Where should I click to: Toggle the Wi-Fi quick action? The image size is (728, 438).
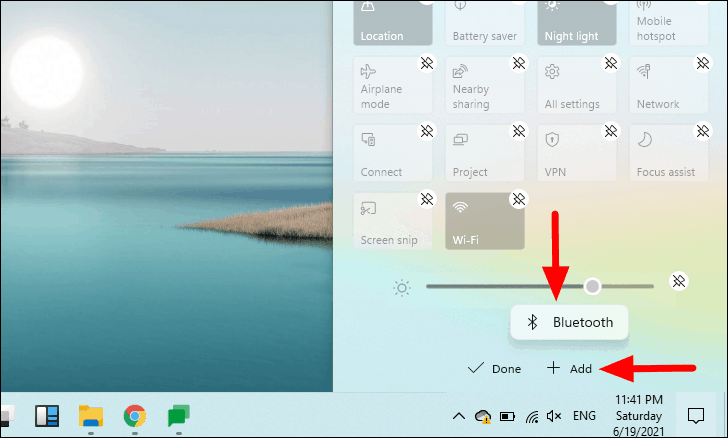pyautogui.click(x=485, y=222)
